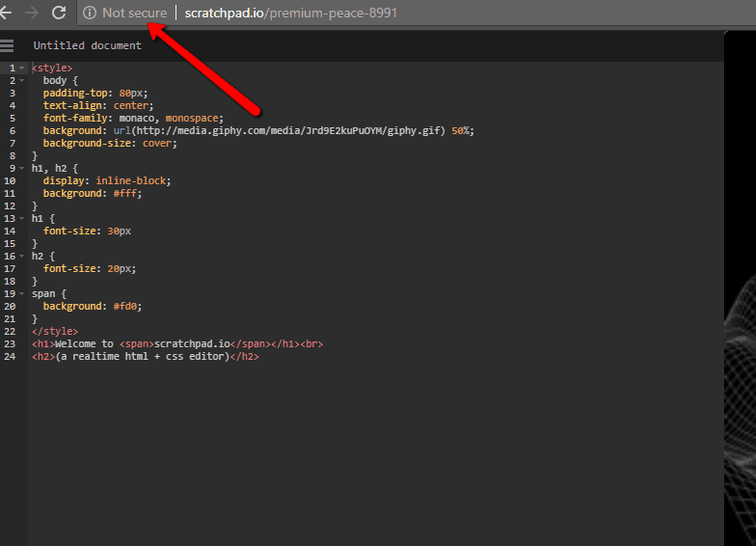The image size is (756, 546).
Task: Open the hamburger menu beside Untitled document
Action: 8,45
